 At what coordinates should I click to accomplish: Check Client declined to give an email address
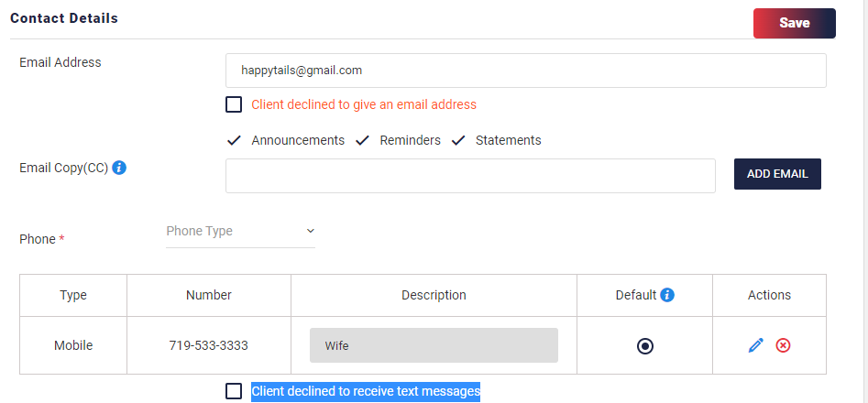tap(234, 104)
